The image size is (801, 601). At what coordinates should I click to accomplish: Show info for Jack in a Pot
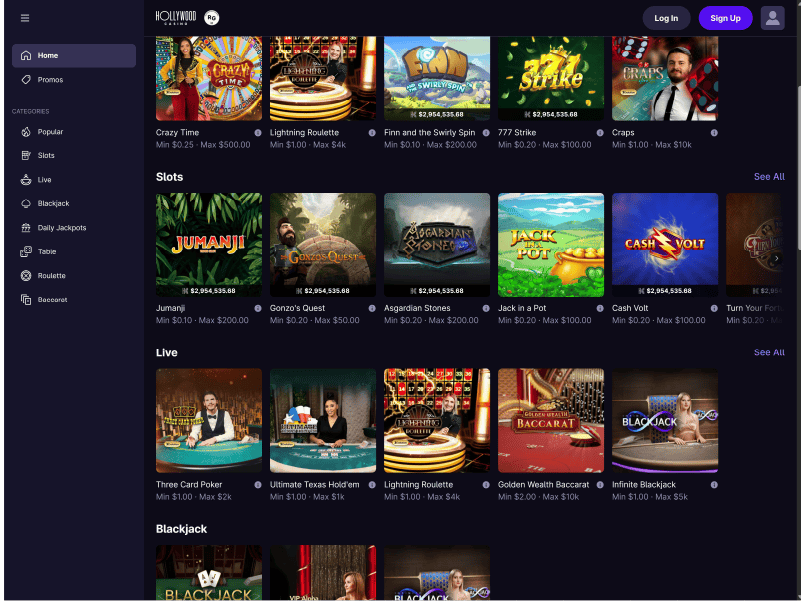(x=600, y=308)
